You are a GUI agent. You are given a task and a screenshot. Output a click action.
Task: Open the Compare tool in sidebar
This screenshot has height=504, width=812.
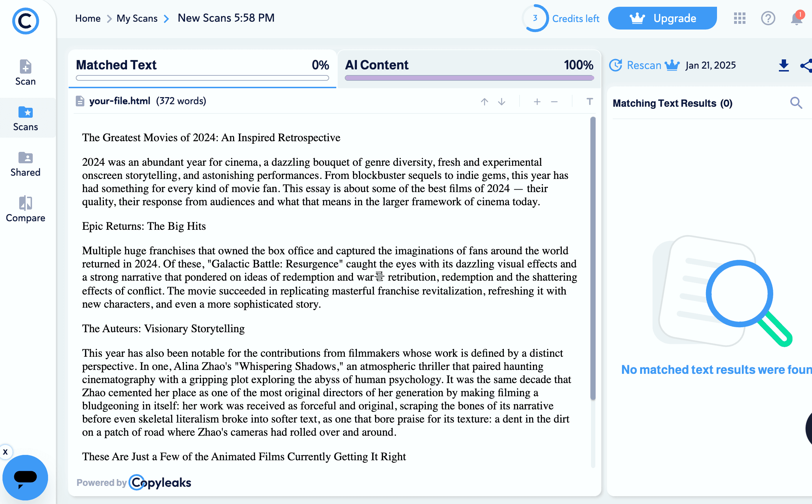click(x=25, y=209)
